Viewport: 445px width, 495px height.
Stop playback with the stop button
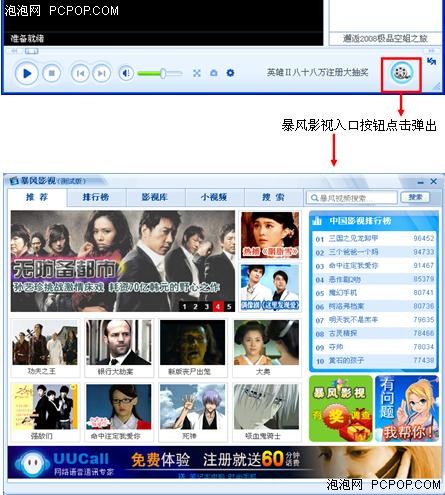(x=51, y=73)
